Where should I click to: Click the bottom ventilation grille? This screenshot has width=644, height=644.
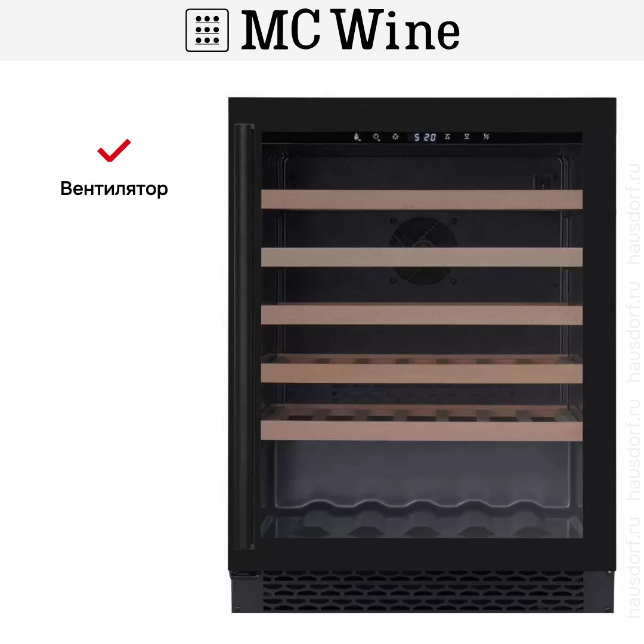[423, 591]
